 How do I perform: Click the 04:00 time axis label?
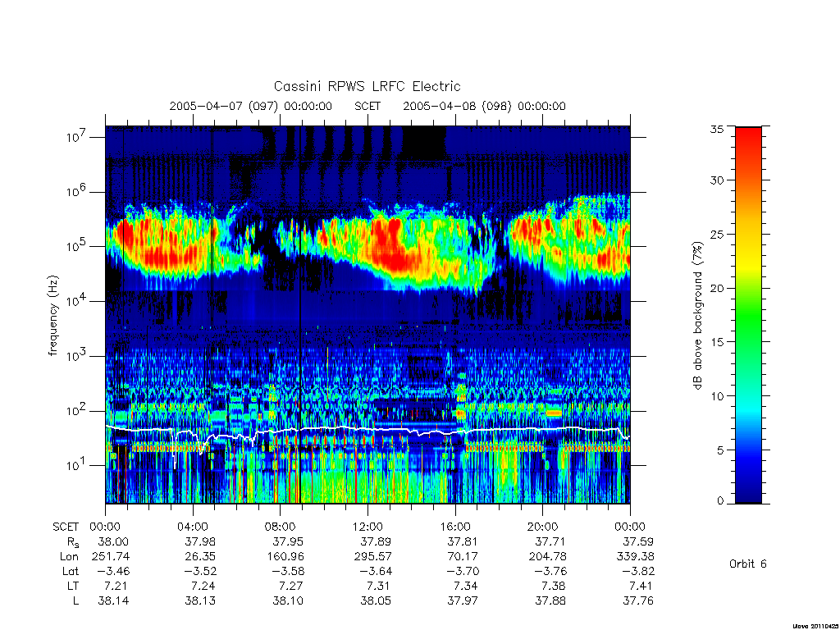click(x=192, y=527)
